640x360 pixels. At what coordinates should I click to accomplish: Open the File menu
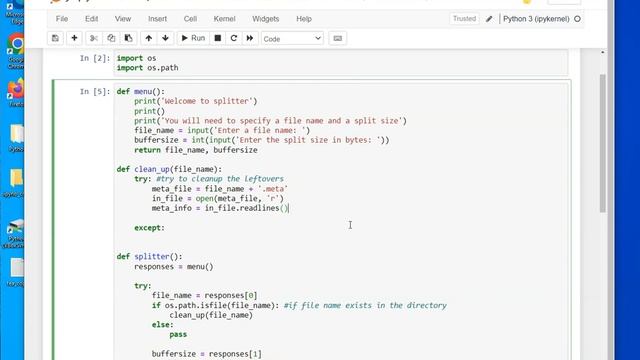click(62, 19)
